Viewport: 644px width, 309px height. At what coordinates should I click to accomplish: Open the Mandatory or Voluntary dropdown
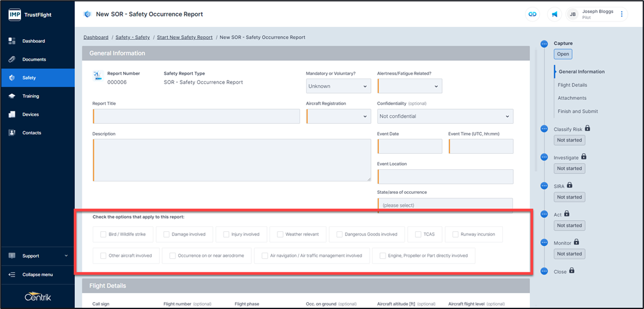(x=338, y=86)
